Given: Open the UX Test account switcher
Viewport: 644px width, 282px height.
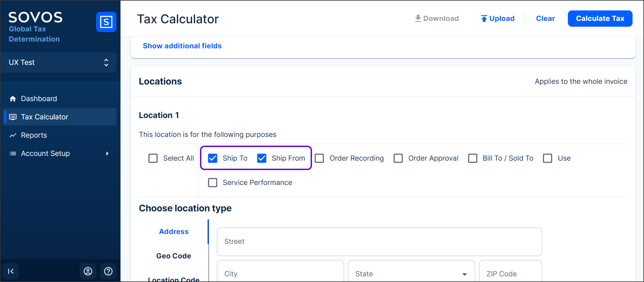Looking at the screenshot, I should click(x=59, y=62).
